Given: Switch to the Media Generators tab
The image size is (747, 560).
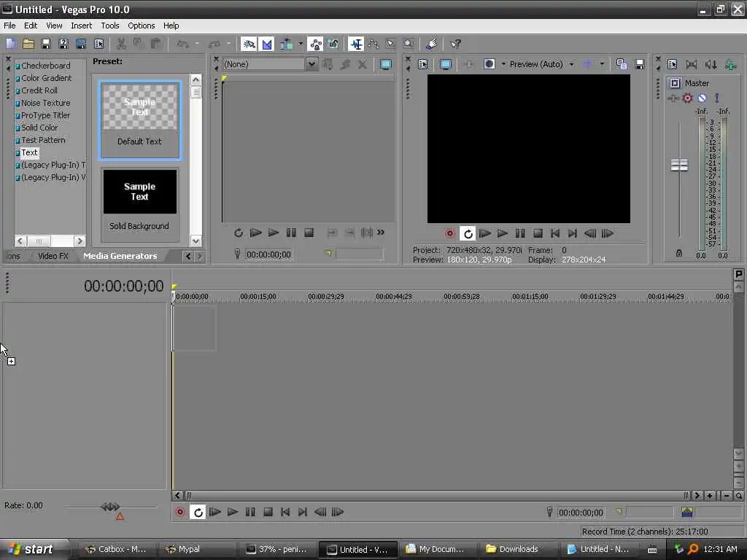Looking at the screenshot, I should (120, 256).
